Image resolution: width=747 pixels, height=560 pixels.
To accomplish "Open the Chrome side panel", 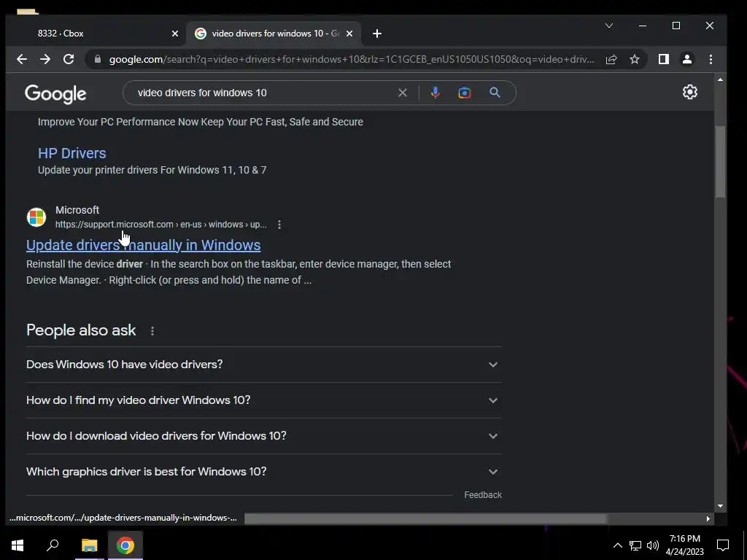I will pos(664,59).
